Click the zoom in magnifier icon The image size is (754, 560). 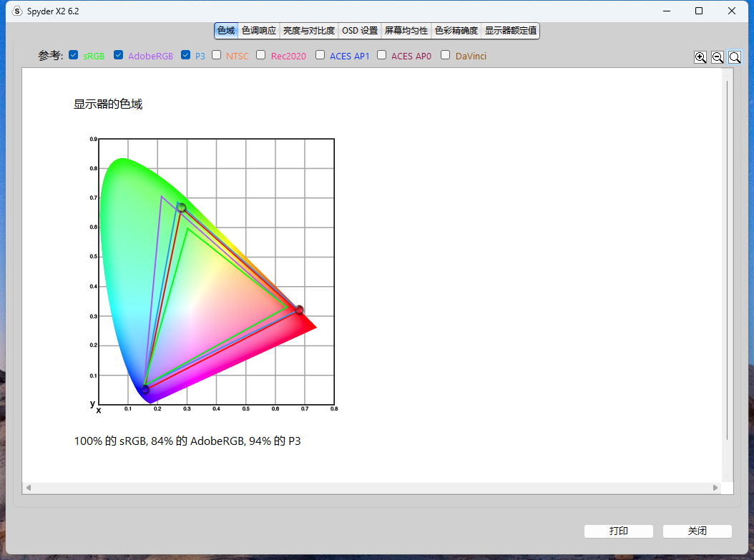coord(700,57)
